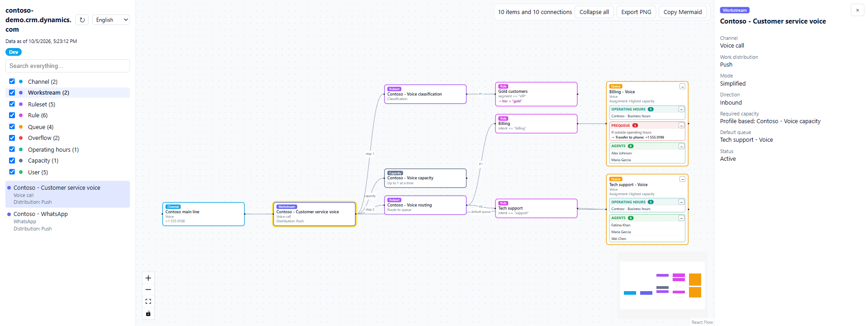Open the English language dropdown

(x=111, y=20)
